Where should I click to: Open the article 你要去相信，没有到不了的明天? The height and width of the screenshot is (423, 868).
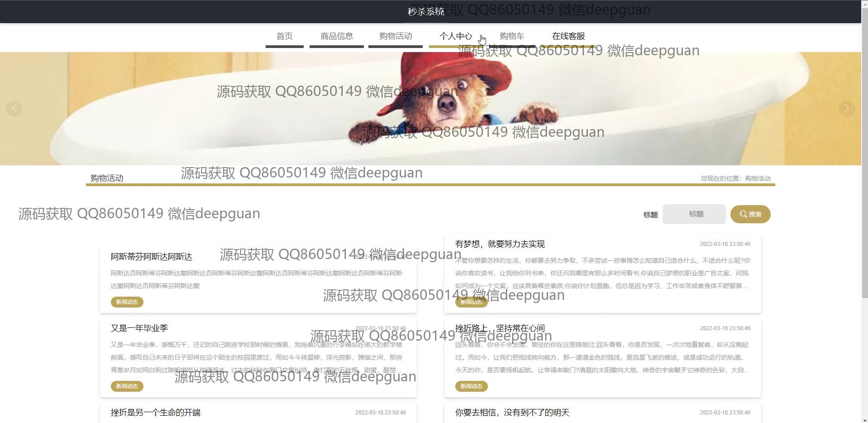(512, 413)
